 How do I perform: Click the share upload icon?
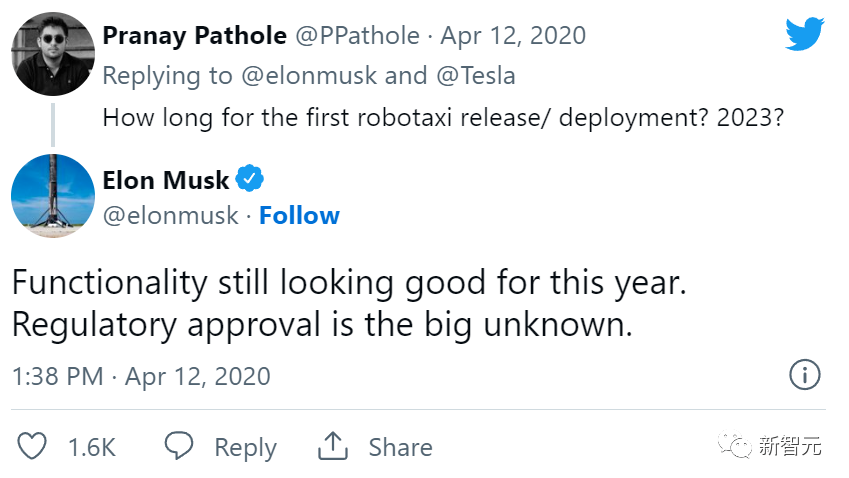click(332, 446)
